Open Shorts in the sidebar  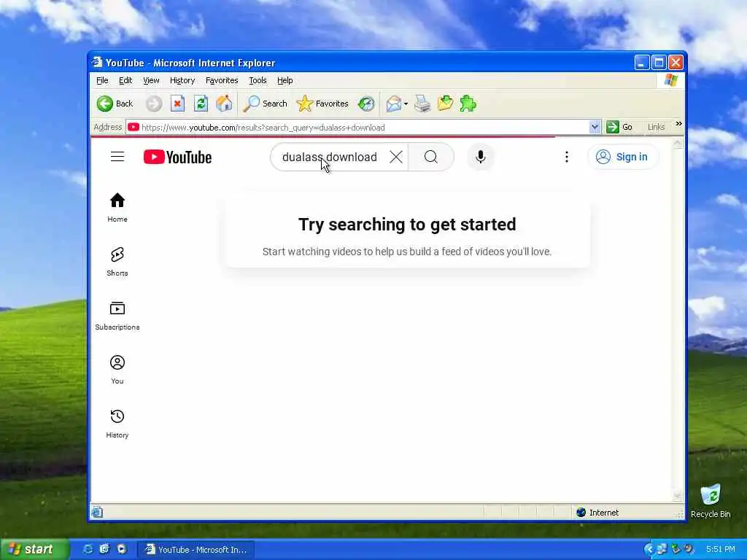117,262
